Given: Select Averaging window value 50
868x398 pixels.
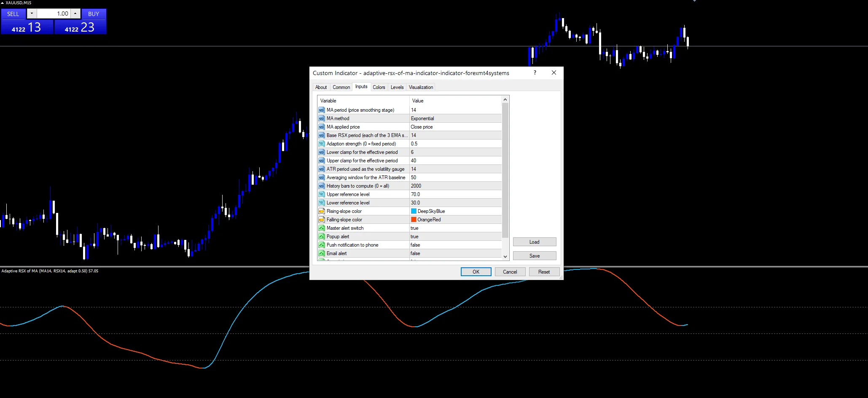Looking at the screenshot, I should (456, 177).
